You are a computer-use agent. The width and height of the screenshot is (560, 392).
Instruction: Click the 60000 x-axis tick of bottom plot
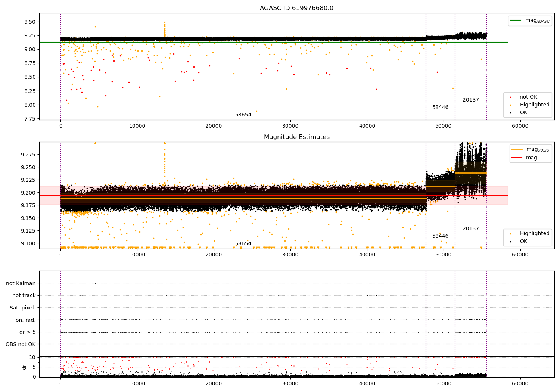(x=520, y=384)
